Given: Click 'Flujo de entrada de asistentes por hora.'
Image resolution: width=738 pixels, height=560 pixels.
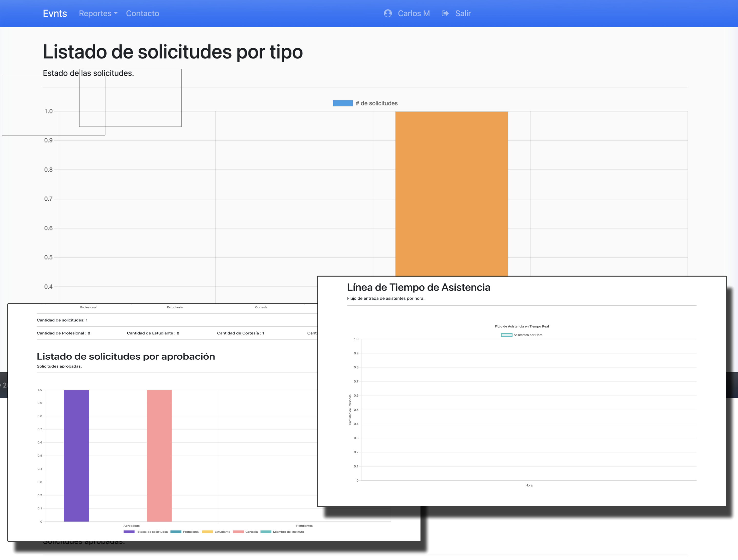Looking at the screenshot, I should (386, 298).
